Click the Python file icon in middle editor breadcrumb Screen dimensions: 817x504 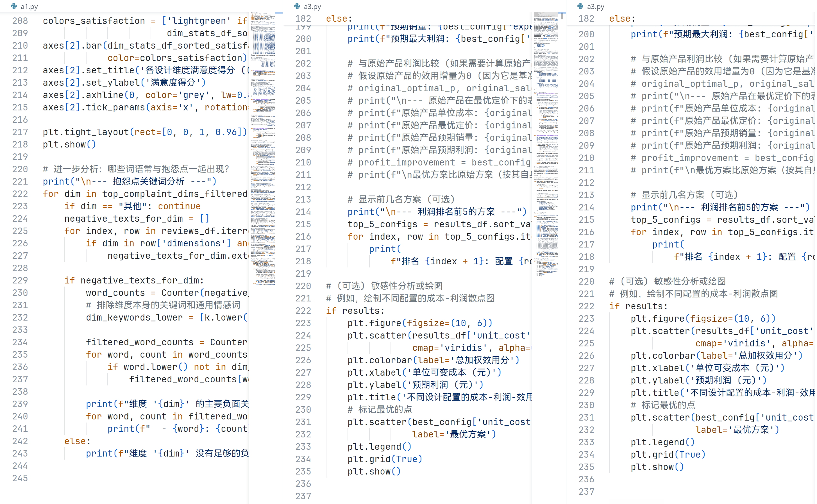pos(297,6)
